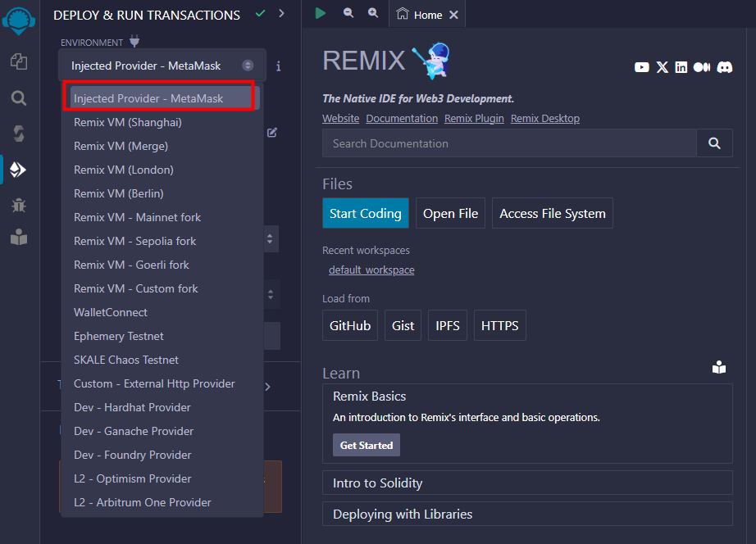Load from IPFS button
The image size is (756, 544).
[448, 325]
